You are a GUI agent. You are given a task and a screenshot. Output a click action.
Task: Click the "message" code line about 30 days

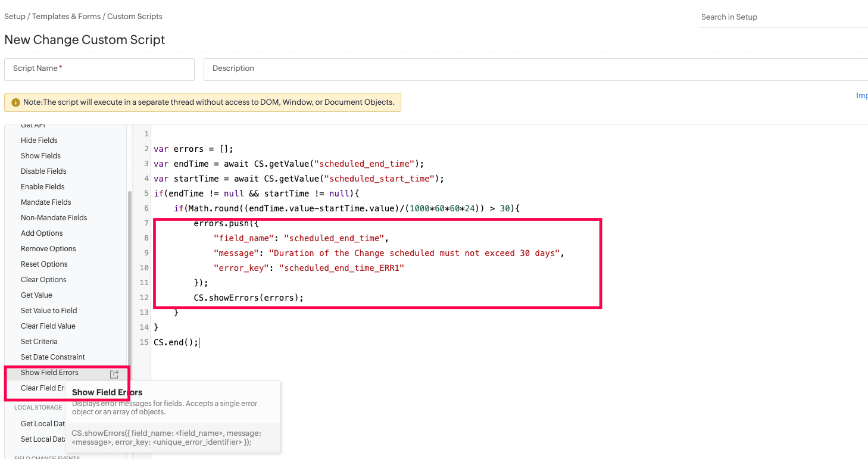pos(389,253)
